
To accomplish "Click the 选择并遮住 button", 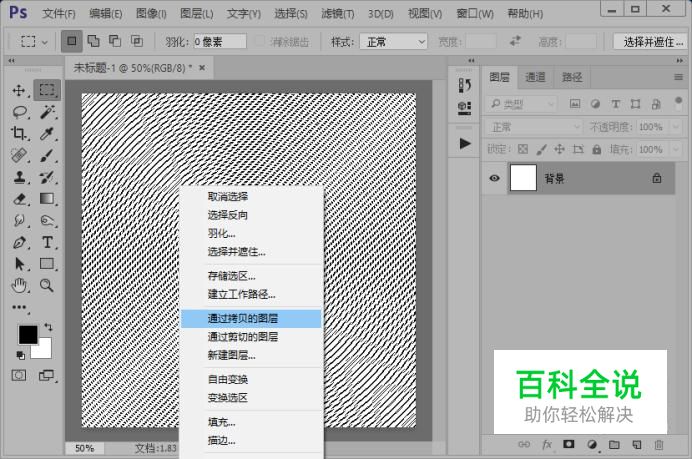I will 651,41.
